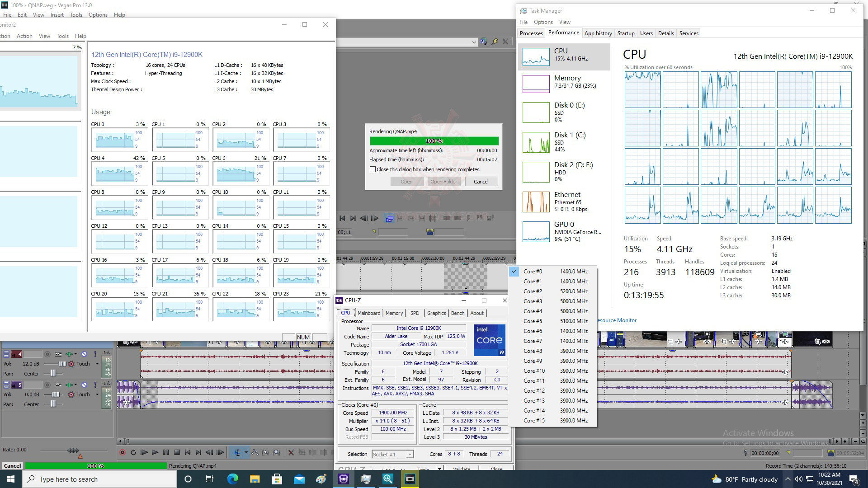Expand the Normal Edit Tool dropdown arrow
Screen dimensions: 868x488
(x=246, y=452)
